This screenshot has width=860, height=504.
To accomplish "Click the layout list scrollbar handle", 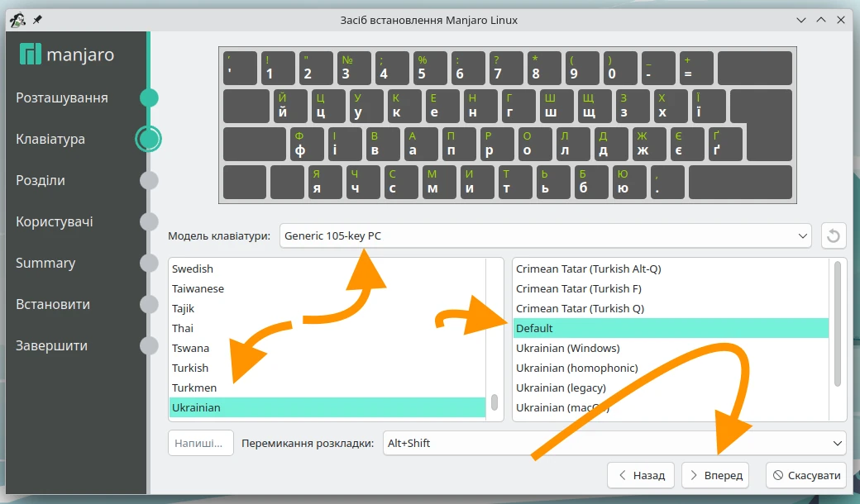I will (494, 402).
